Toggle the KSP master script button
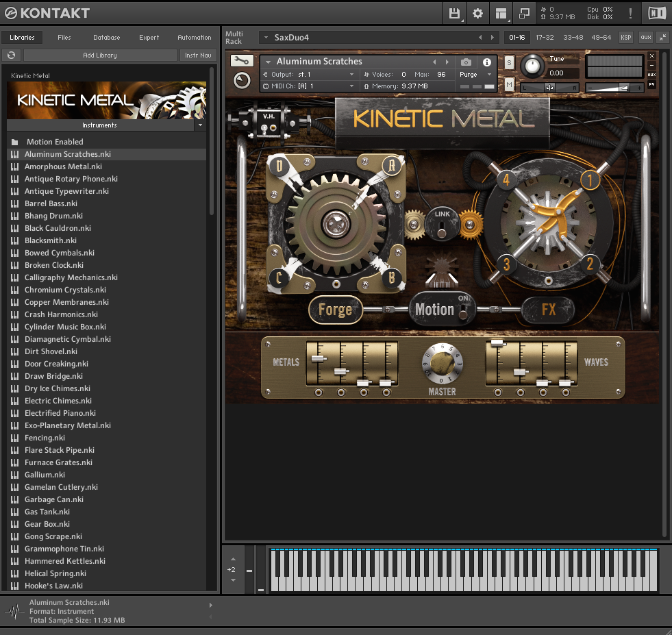672x635 pixels. 625,37
